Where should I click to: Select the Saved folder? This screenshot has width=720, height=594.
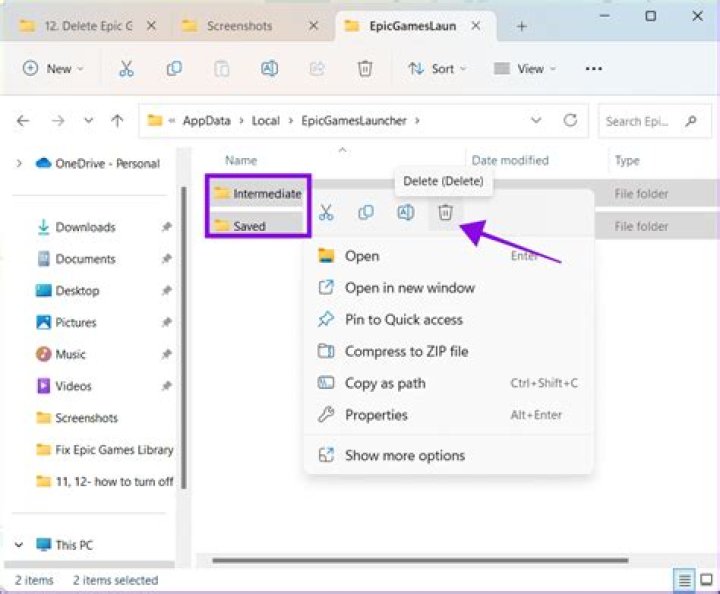[x=241, y=226]
